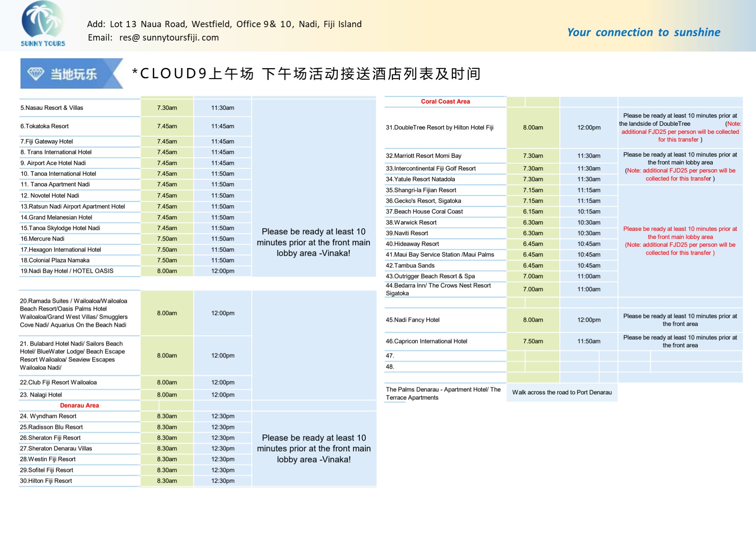This screenshot has height=534, width=756.
Task: Click 35.Shangri-la Fijian Resort
Action: pyautogui.click(x=421, y=190)
